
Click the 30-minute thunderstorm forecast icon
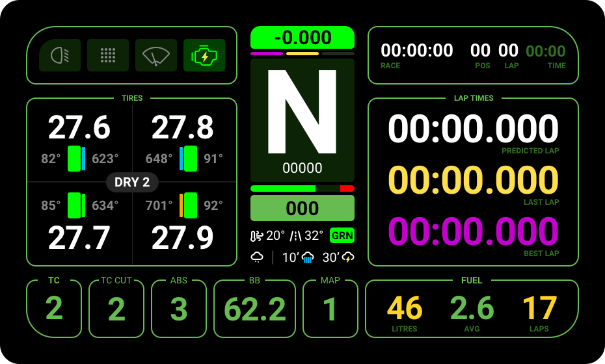[x=348, y=257]
